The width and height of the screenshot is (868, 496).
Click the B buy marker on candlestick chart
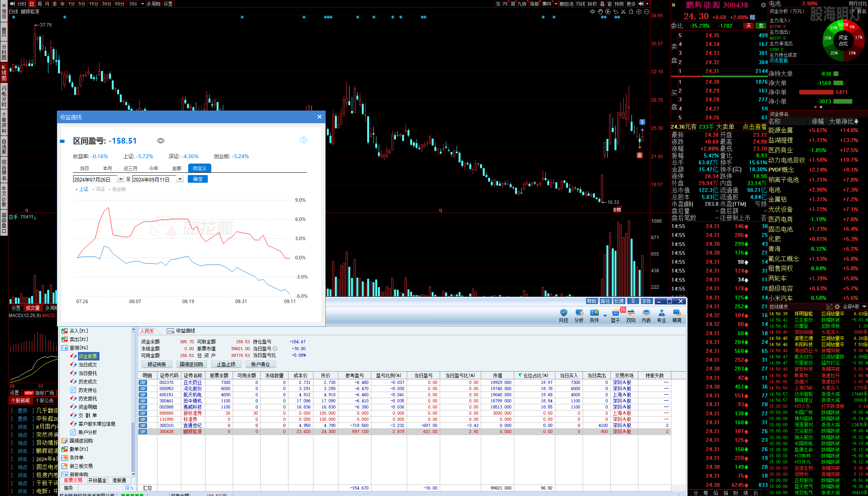[639, 155]
